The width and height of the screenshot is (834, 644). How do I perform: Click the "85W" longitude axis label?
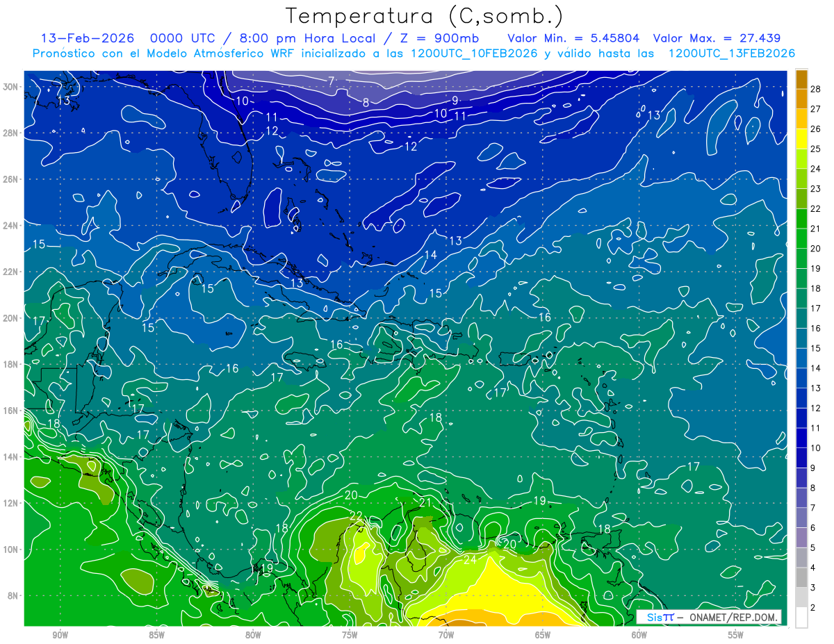(156, 635)
